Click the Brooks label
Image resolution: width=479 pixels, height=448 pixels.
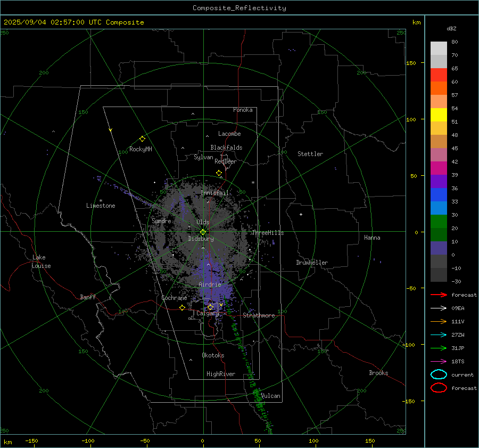point(378,373)
